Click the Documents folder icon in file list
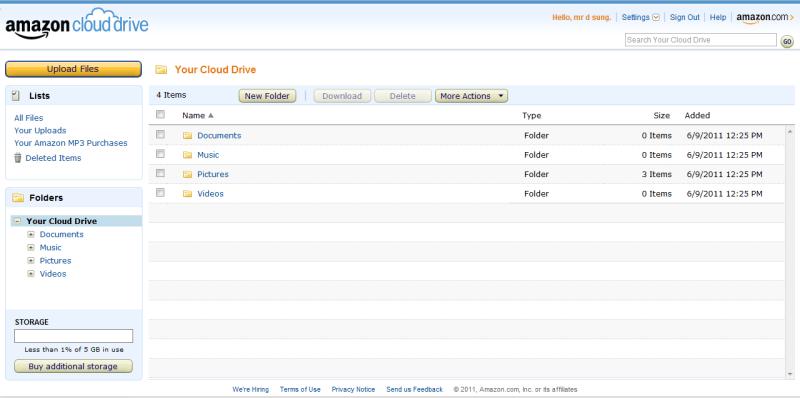The height and width of the screenshot is (398, 800). (187, 136)
